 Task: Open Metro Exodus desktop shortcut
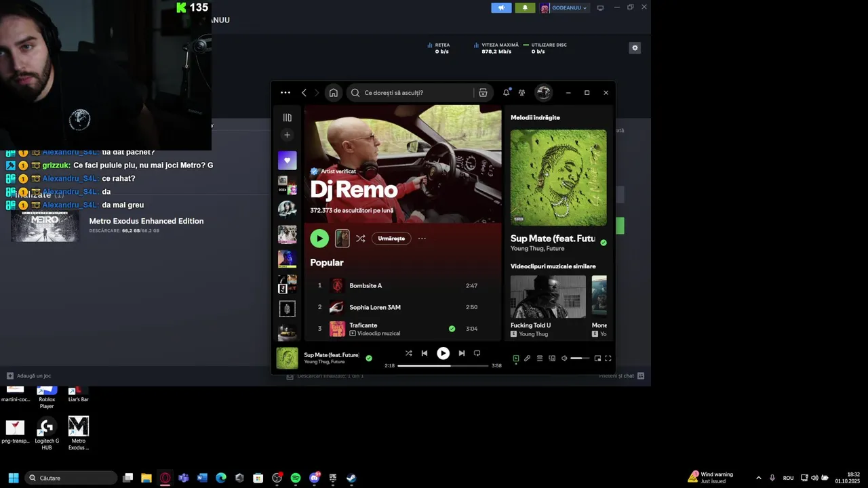[x=78, y=434]
